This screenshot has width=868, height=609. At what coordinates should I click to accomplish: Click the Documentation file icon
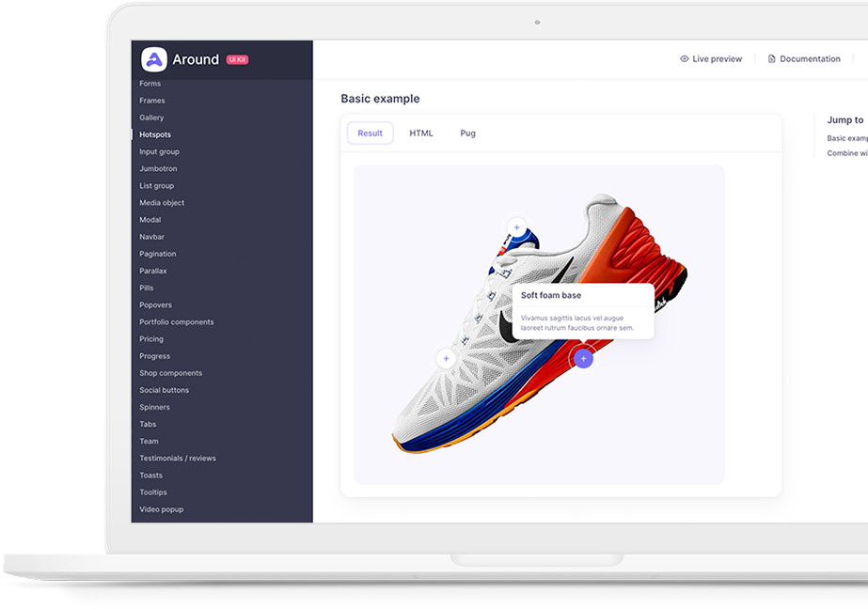click(772, 59)
